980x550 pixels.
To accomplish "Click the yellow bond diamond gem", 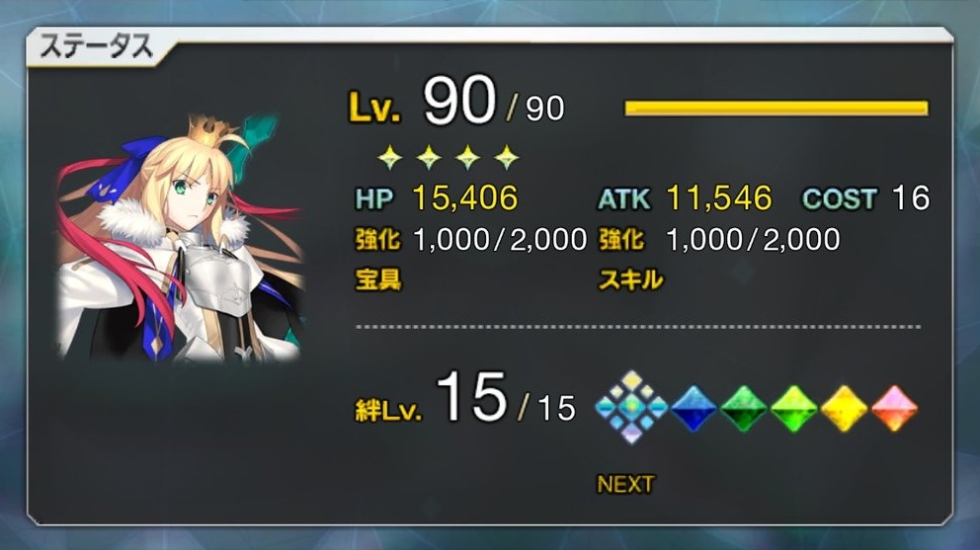I will point(844,408).
